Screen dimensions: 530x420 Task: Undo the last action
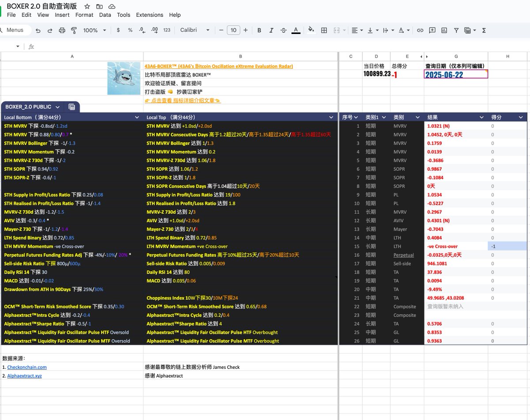[38, 30]
